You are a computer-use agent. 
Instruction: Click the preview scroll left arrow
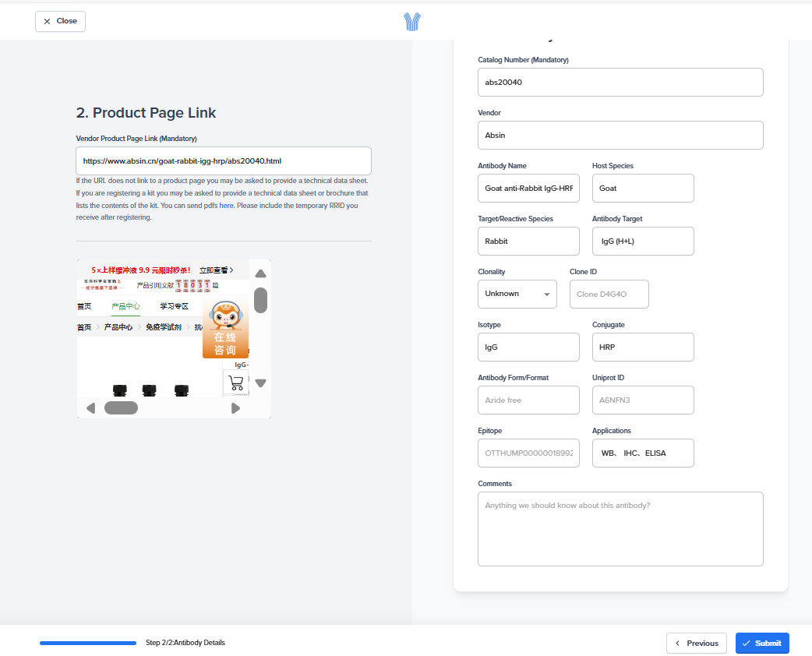(90, 407)
